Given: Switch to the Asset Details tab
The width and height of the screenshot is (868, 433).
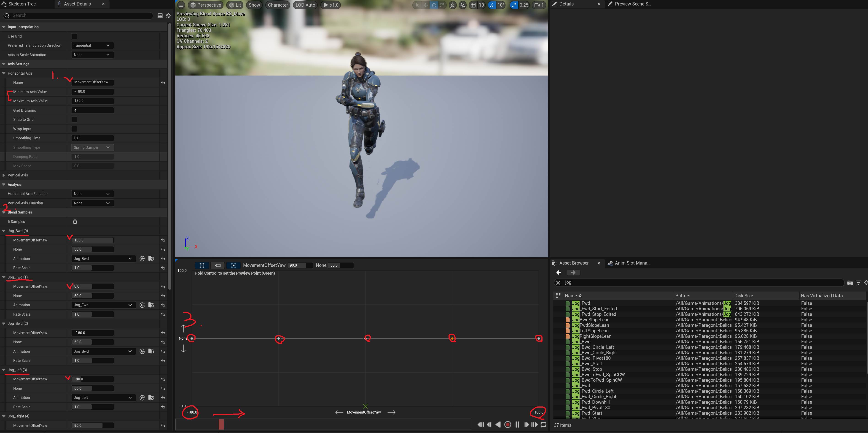Looking at the screenshot, I should (77, 4).
